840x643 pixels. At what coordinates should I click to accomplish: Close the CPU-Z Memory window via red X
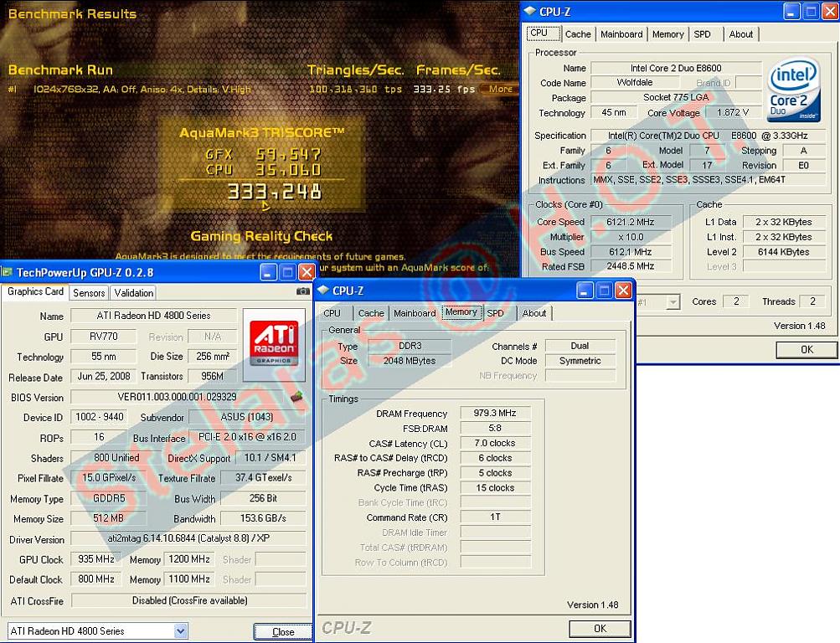pos(623,291)
